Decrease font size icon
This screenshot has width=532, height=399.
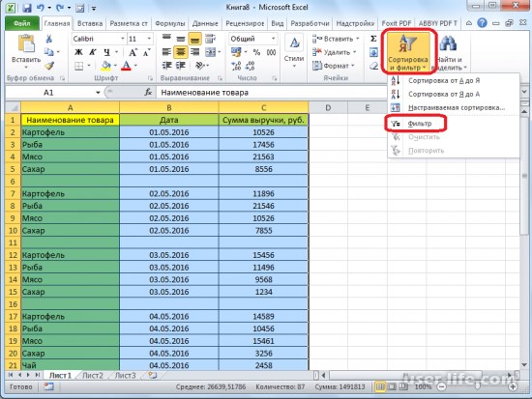[x=147, y=52]
